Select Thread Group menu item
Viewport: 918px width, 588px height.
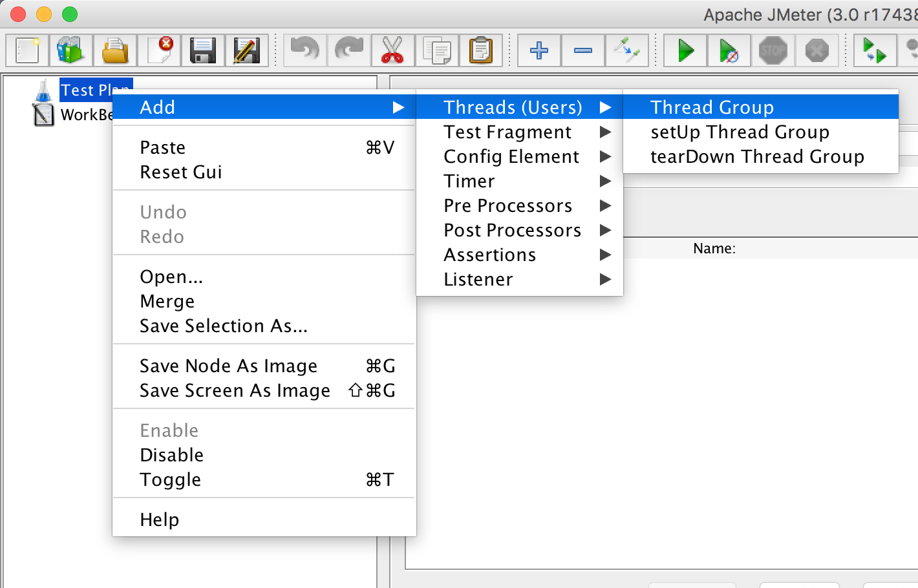[761, 107]
